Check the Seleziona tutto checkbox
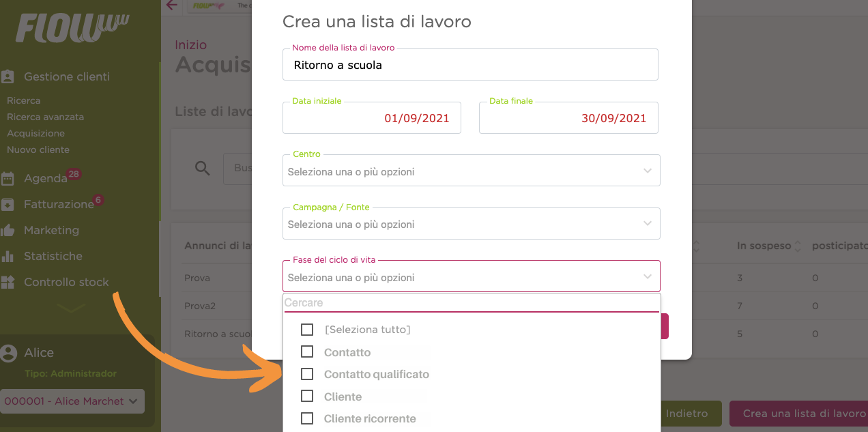This screenshot has height=432, width=868. [x=307, y=330]
